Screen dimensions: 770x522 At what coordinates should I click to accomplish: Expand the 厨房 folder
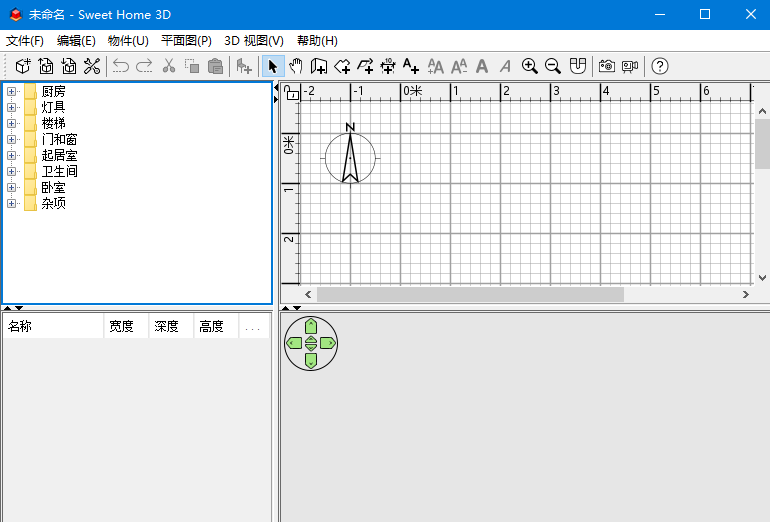[11, 91]
